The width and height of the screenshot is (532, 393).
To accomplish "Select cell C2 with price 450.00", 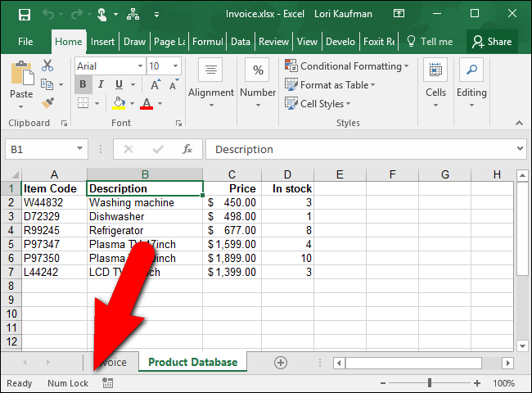I will click(232, 202).
